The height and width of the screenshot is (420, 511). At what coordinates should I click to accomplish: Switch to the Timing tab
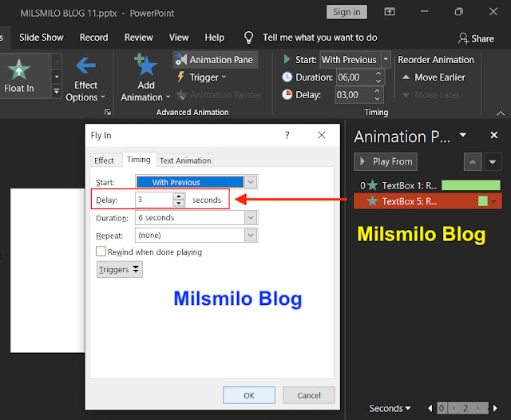139,160
